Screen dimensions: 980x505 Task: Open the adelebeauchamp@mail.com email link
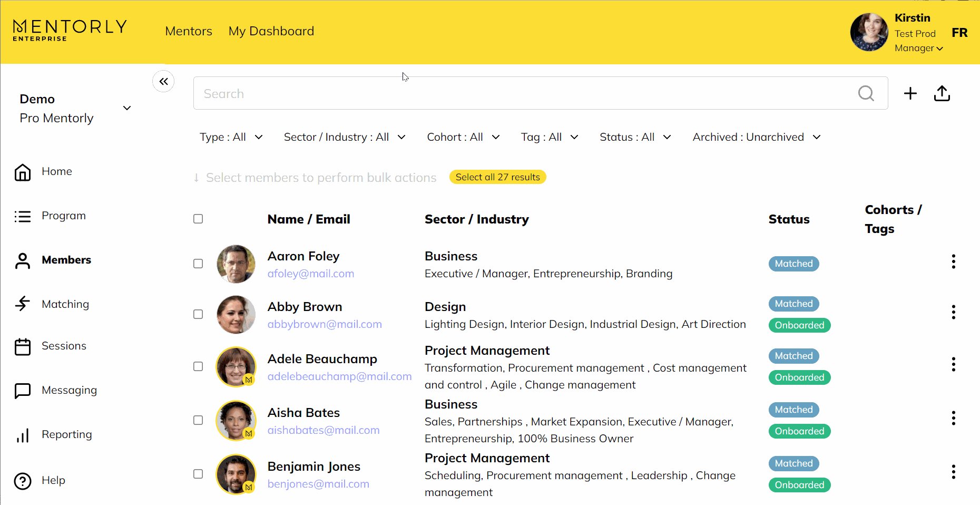tap(339, 376)
